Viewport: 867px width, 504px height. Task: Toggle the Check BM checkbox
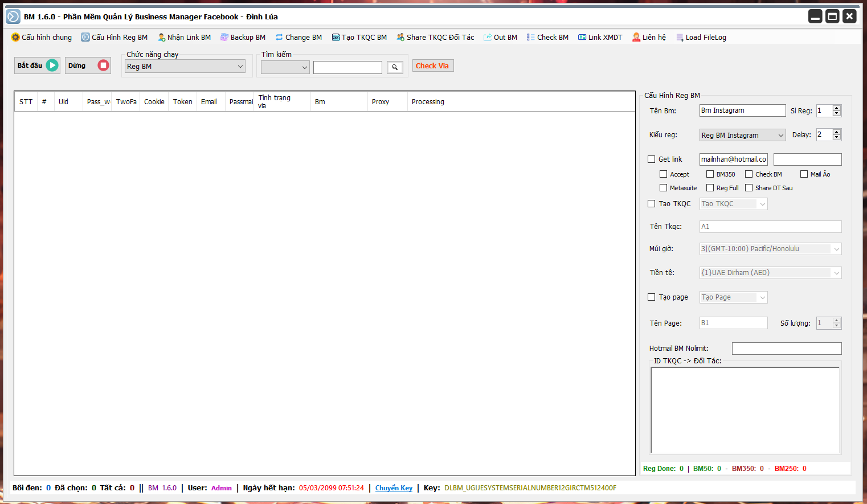tap(749, 174)
